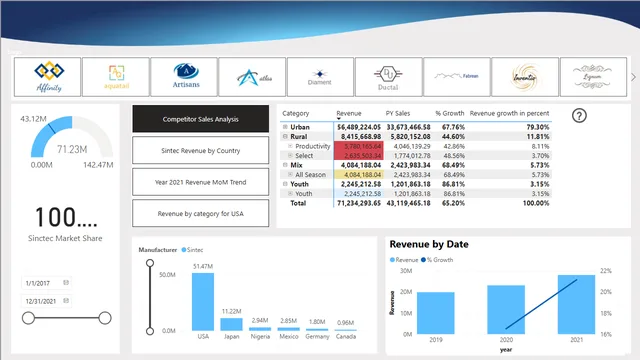Select the USA bar in manufacturer chart
The image size is (640, 360).
pos(203,302)
